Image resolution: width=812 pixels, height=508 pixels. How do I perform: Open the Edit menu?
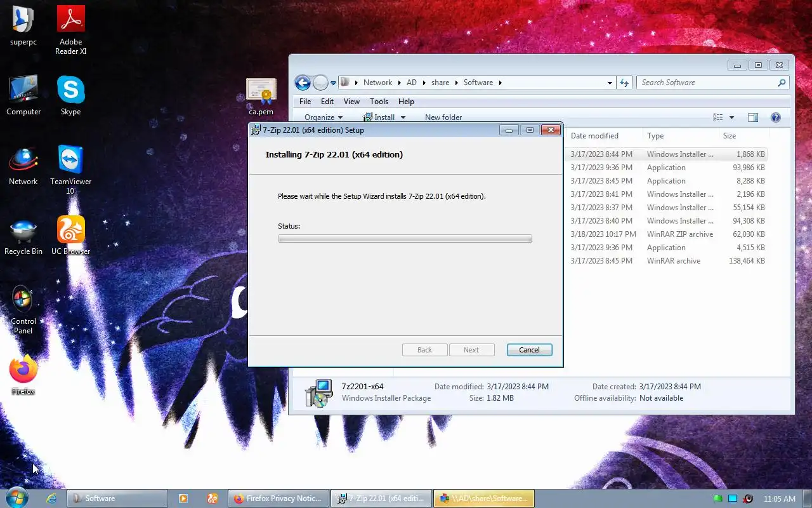click(327, 102)
